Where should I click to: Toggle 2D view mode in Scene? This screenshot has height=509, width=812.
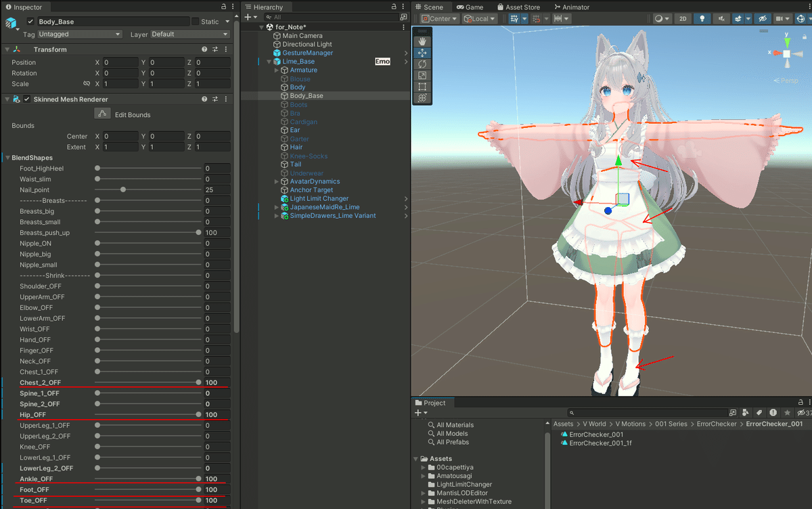point(683,19)
